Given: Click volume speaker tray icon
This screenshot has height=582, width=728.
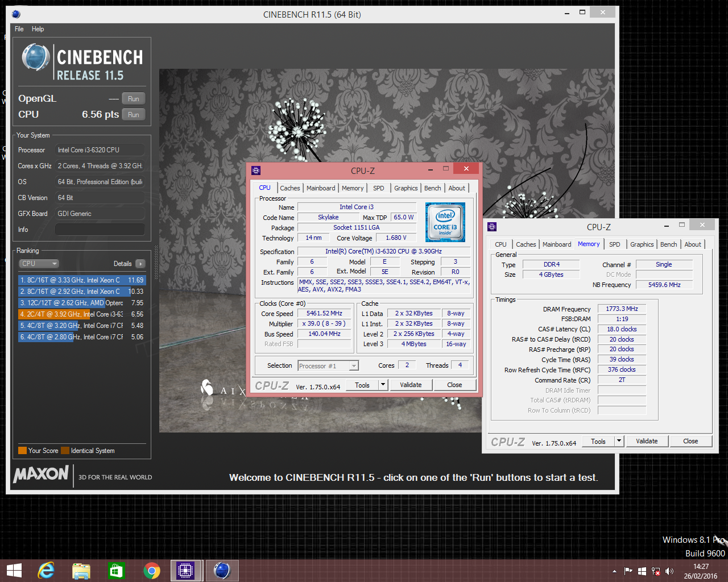Looking at the screenshot, I should tap(669, 571).
